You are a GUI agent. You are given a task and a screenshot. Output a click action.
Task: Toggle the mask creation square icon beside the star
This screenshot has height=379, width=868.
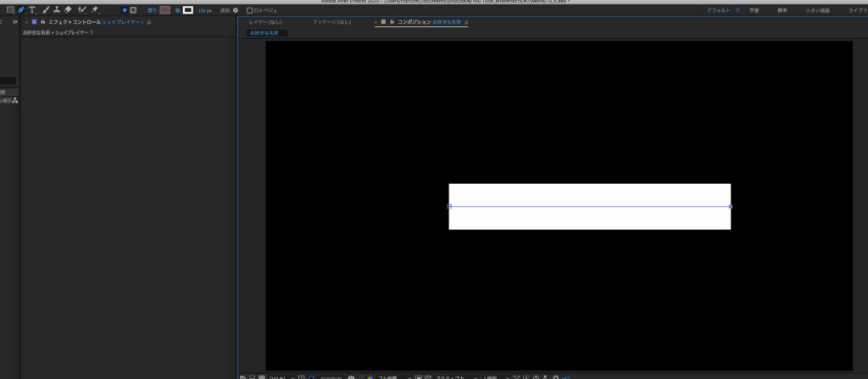[x=133, y=10]
